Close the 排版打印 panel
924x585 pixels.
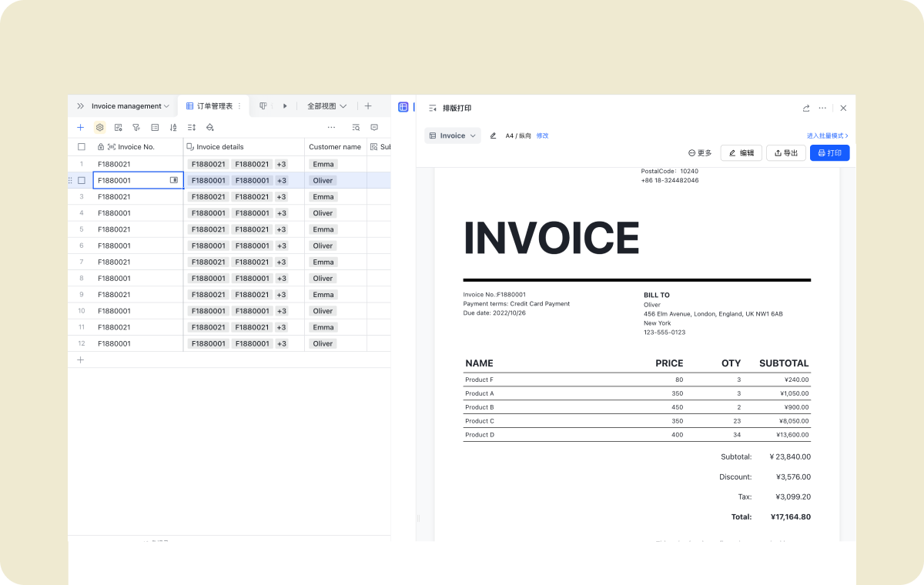[x=843, y=109]
